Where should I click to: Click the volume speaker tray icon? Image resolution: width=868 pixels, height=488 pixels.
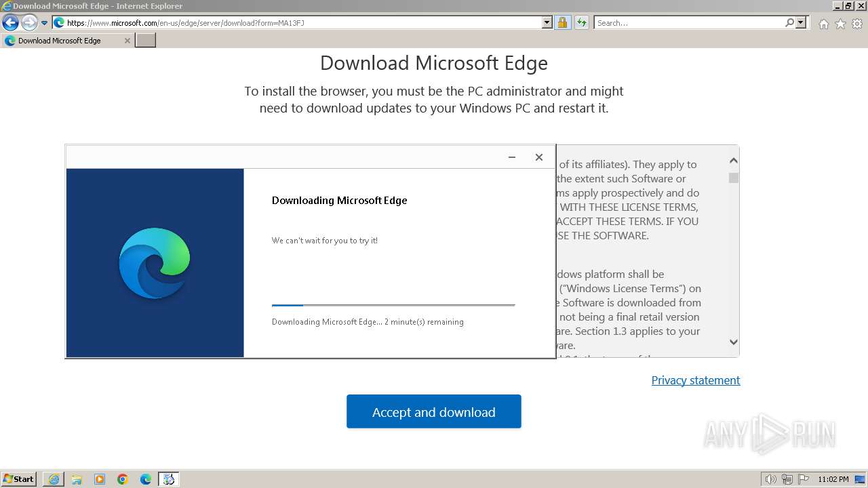770,479
